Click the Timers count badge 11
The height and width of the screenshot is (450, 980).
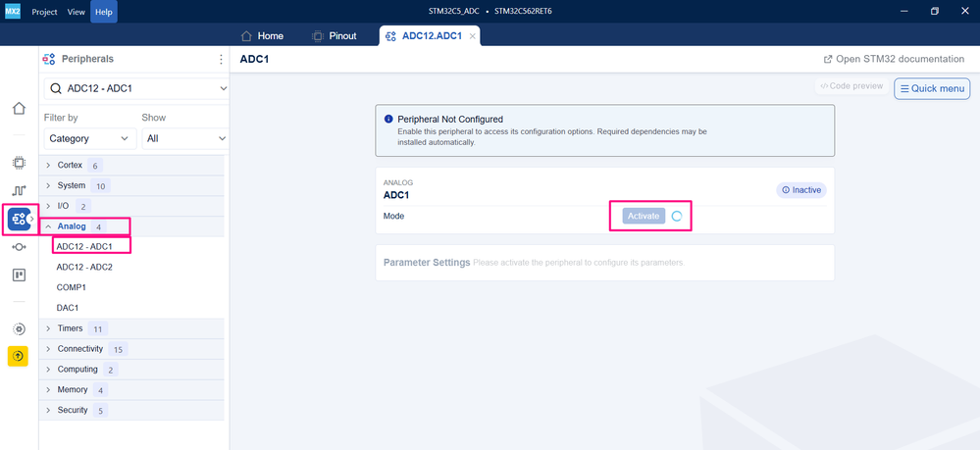pyautogui.click(x=98, y=328)
